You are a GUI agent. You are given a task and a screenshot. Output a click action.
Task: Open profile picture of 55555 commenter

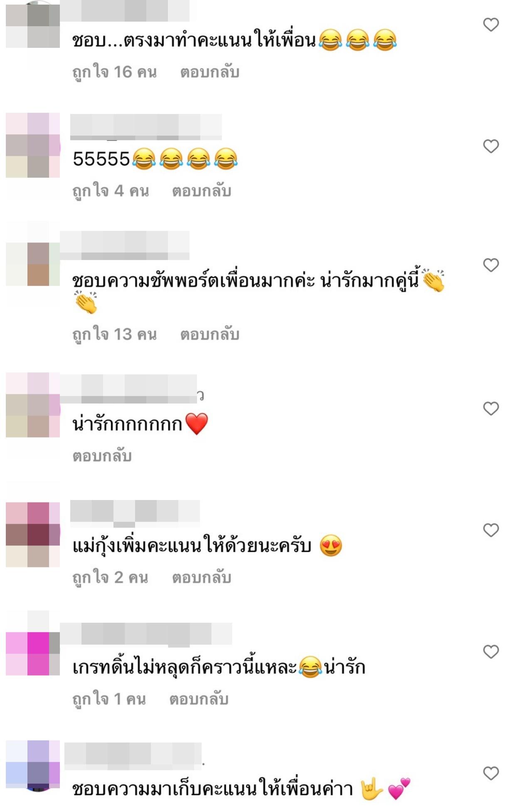pos(33,145)
